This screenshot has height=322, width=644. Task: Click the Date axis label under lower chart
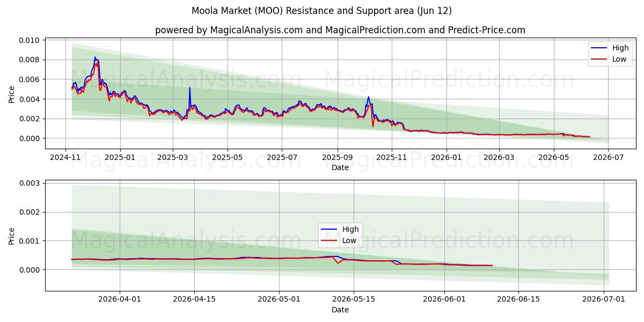(340, 310)
